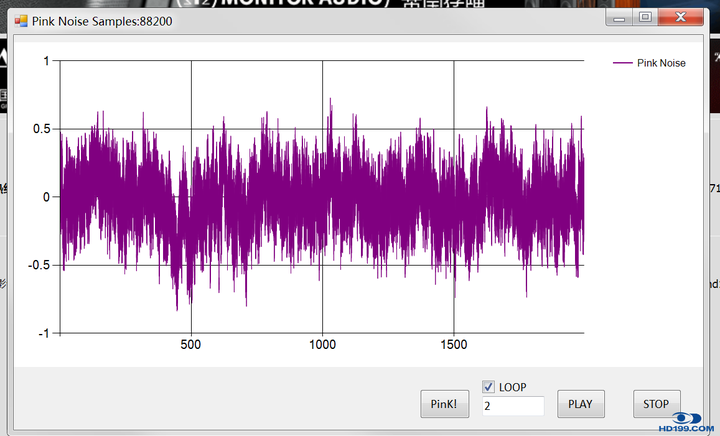Click the PinK! generate button

pyautogui.click(x=444, y=404)
